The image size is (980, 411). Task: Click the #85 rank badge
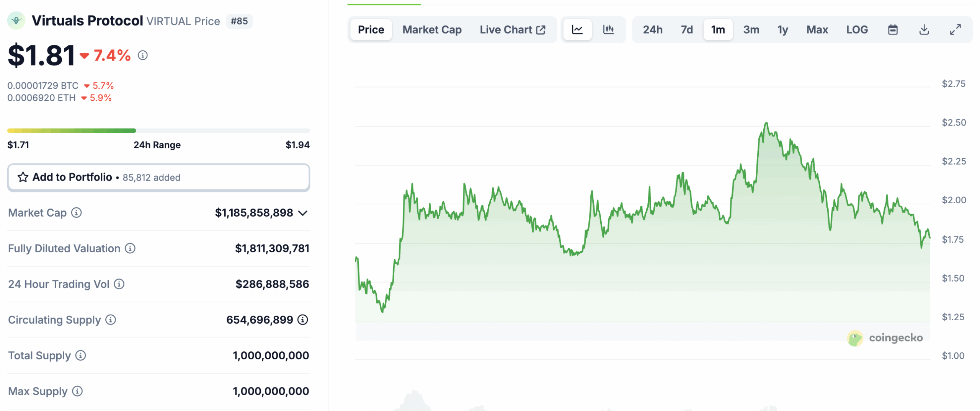[240, 21]
